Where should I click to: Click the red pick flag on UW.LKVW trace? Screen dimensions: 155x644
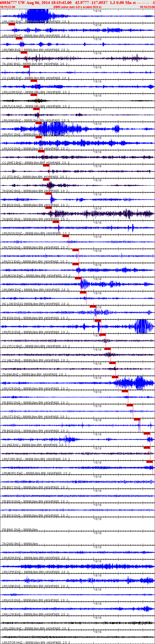[34, 81]
